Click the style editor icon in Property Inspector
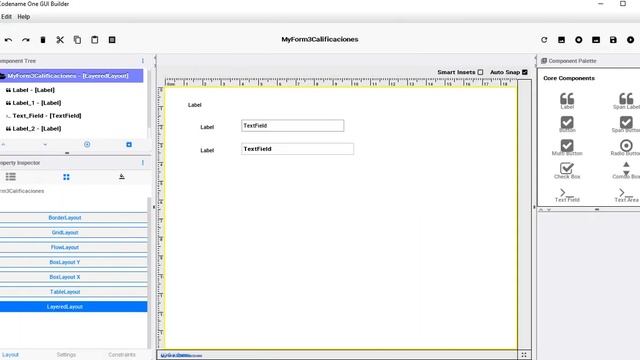This screenshot has height=360, width=640. pyautogui.click(x=122, y=177)
